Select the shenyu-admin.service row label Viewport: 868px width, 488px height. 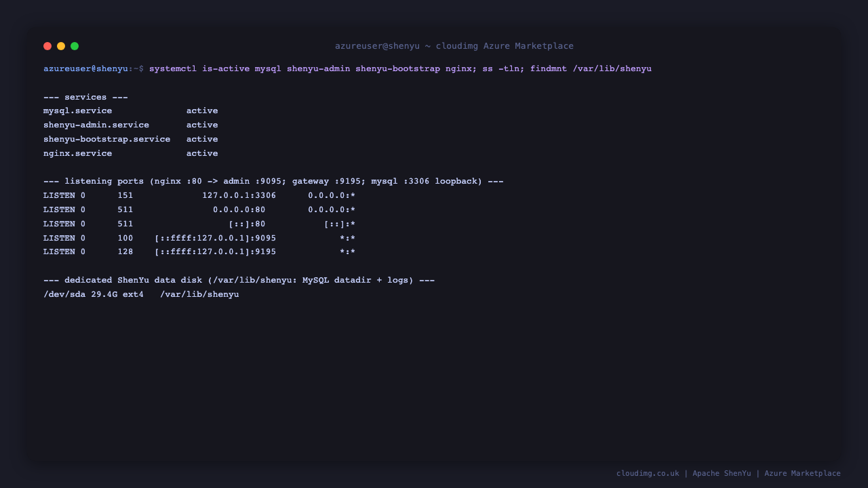96,125
